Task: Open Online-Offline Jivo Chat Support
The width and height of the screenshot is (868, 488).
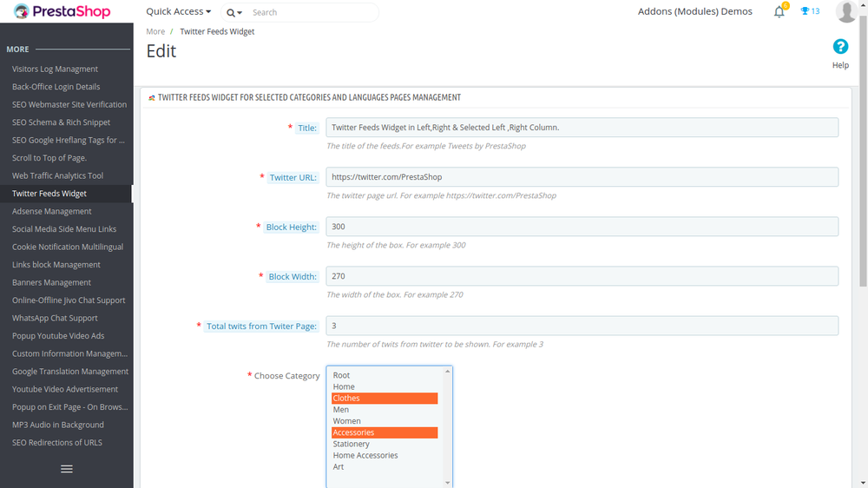Action: (67, 300)
